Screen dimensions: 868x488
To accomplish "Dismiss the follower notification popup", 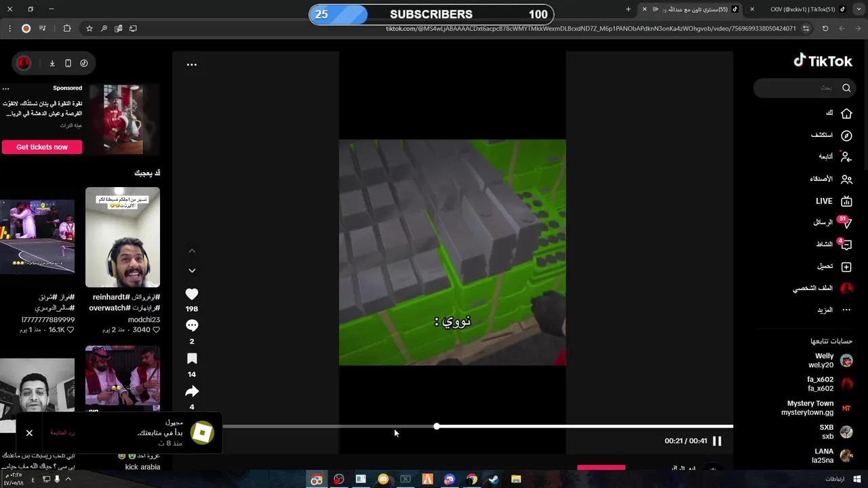I will (x=29, y=433).
